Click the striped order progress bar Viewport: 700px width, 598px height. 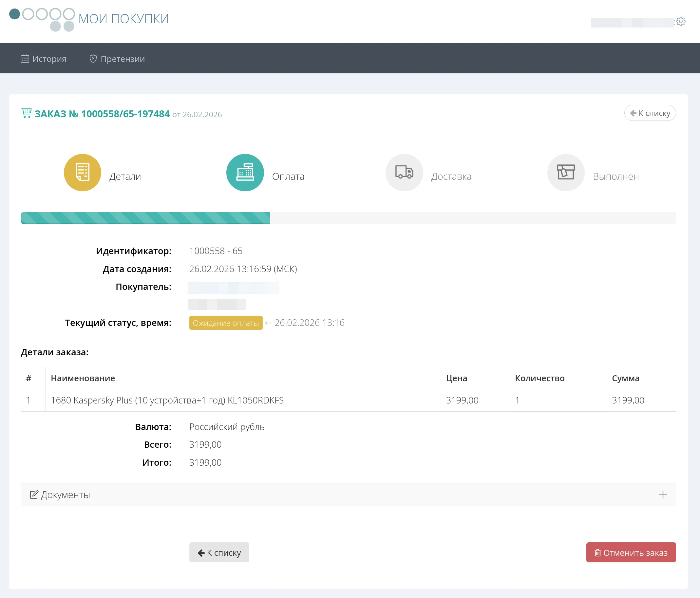tap(145, 218)
